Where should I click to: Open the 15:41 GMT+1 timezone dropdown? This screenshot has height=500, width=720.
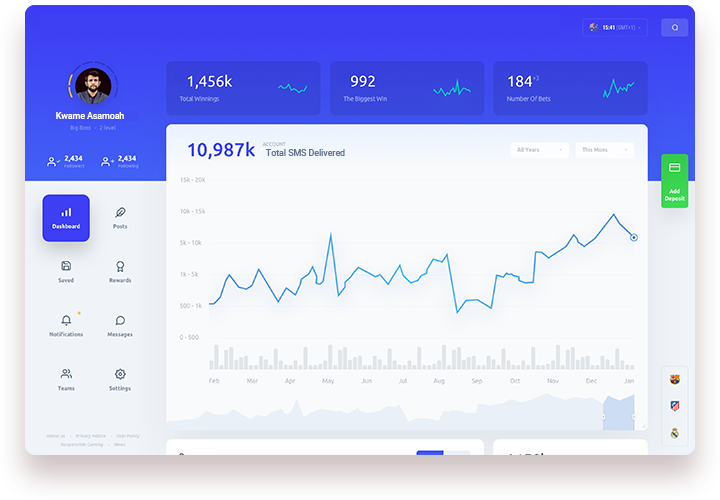615,28
